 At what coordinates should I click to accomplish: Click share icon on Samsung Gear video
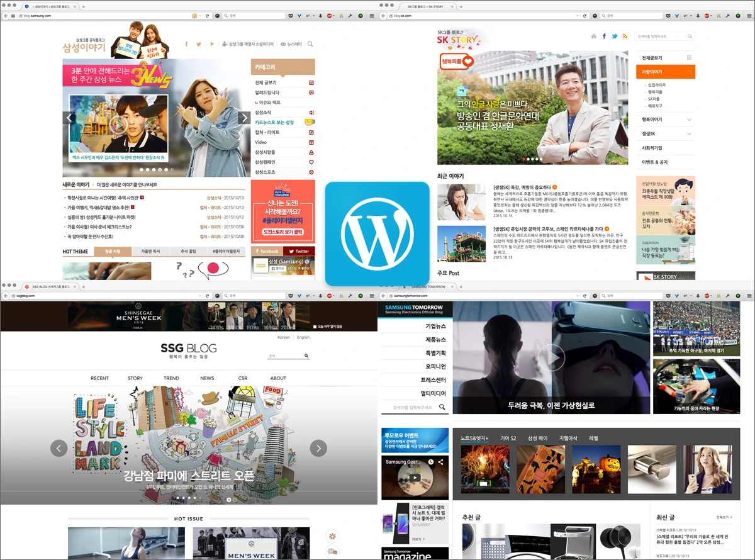click(440, 462)
